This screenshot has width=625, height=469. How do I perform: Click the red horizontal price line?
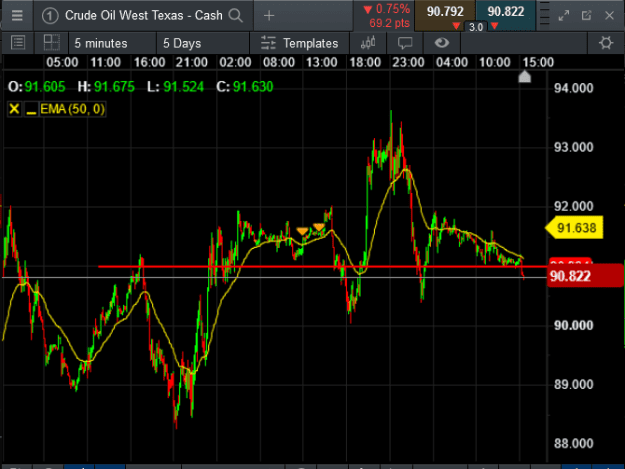coord(323,267)
